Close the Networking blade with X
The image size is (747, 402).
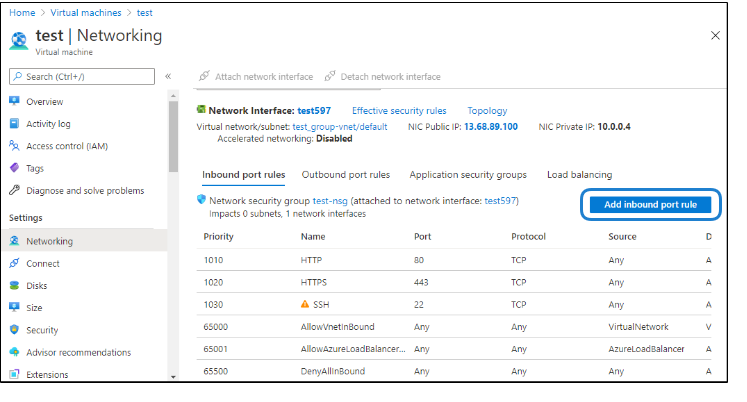[x=715, y=35]
